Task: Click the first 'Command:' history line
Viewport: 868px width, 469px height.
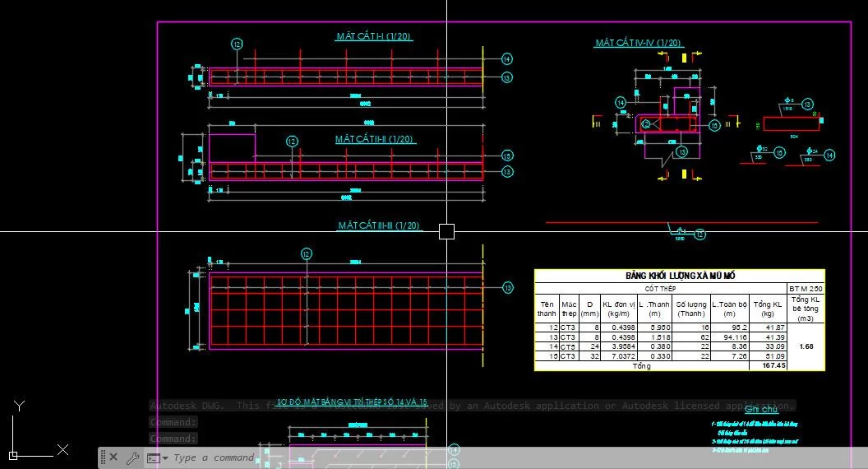Action: [173, 422]
